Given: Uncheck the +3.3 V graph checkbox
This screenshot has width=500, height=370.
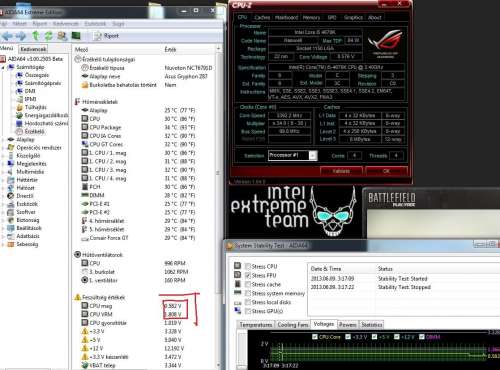Looking at the screenshot, I should pyautogui.click(x=348, y=337).
